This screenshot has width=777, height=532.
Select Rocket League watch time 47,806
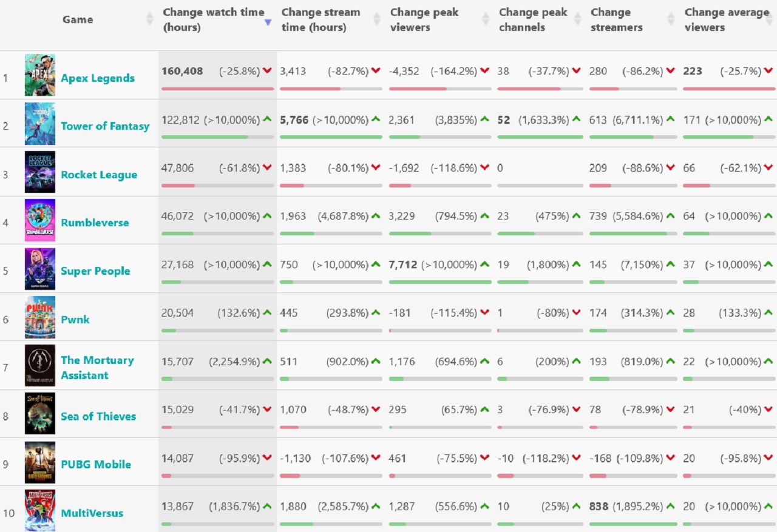pos(177,168)
